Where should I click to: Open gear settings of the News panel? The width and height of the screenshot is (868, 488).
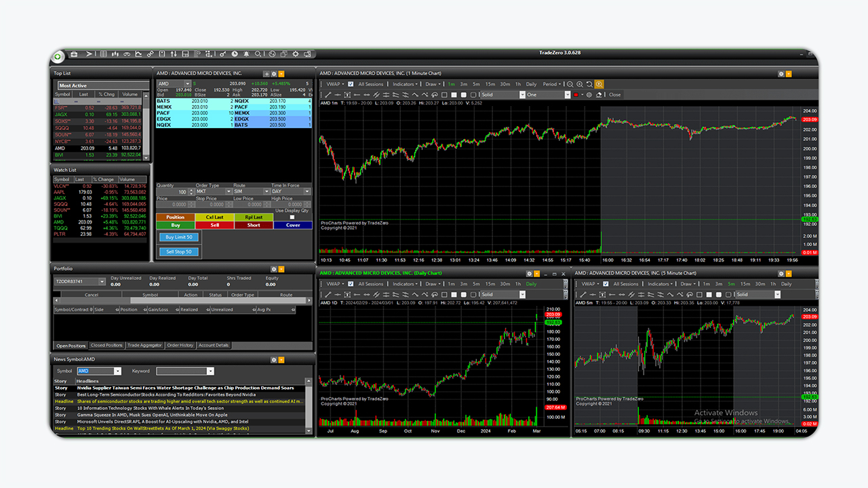point(273,359)
